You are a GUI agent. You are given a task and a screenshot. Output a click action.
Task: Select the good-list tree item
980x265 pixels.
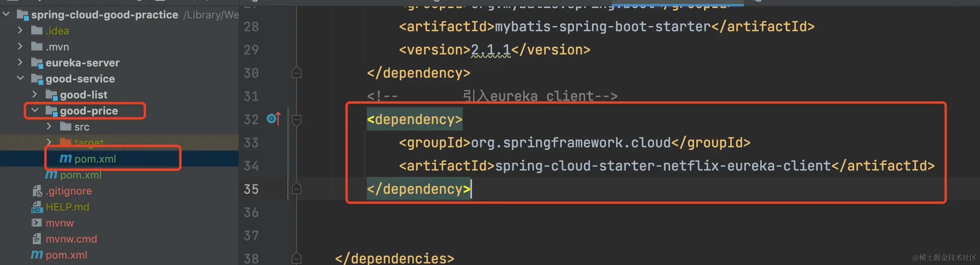point(84,95)
